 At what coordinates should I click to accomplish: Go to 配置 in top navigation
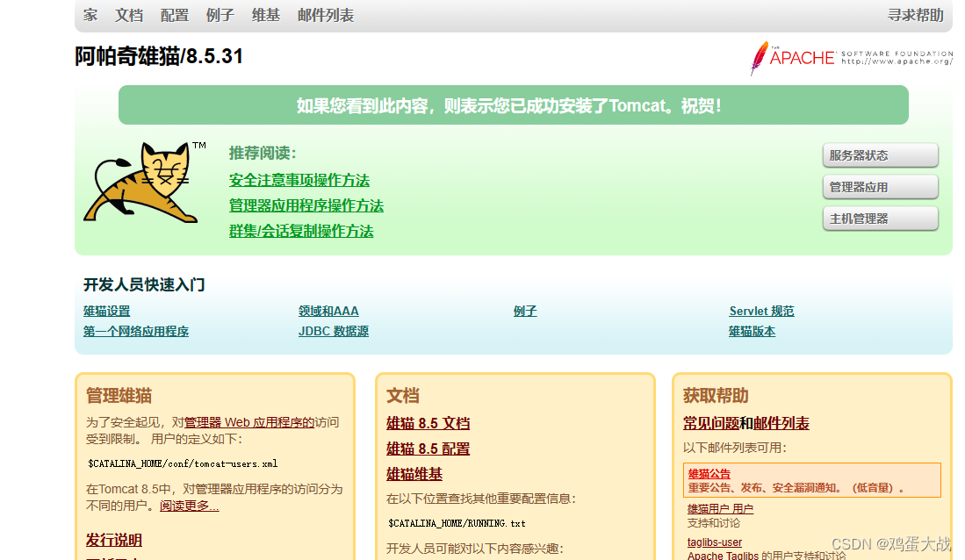click(175, 15)
